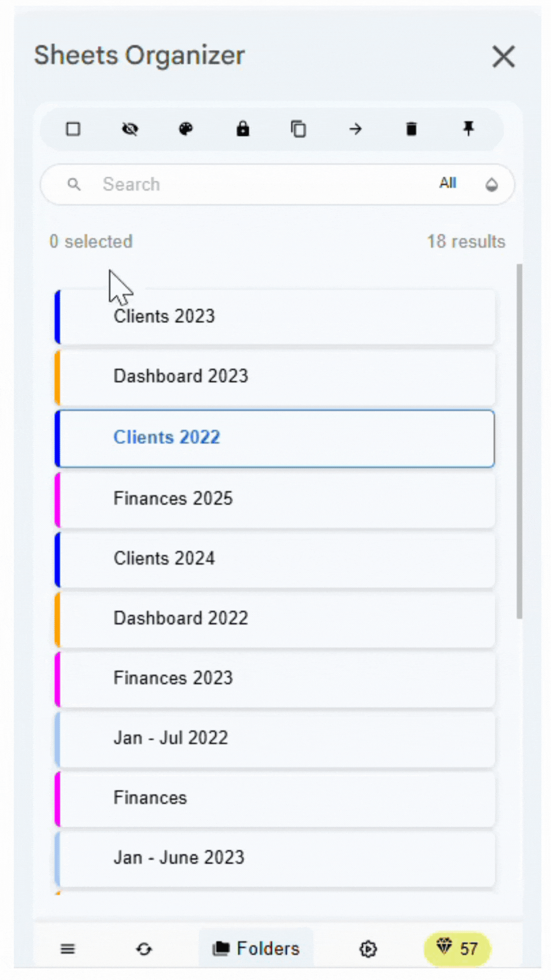Open the color palette tool
This screenshot has height=980, width=551.
(186, 129)
